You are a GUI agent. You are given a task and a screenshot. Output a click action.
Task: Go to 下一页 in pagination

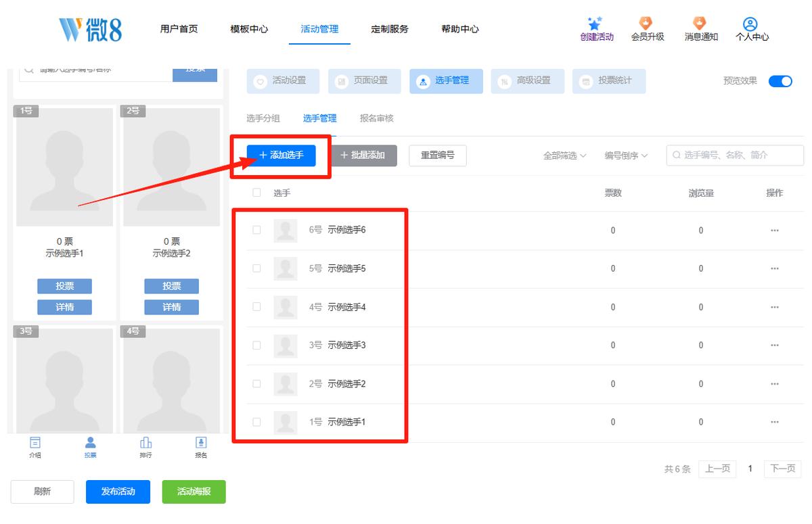coord(783,469)
